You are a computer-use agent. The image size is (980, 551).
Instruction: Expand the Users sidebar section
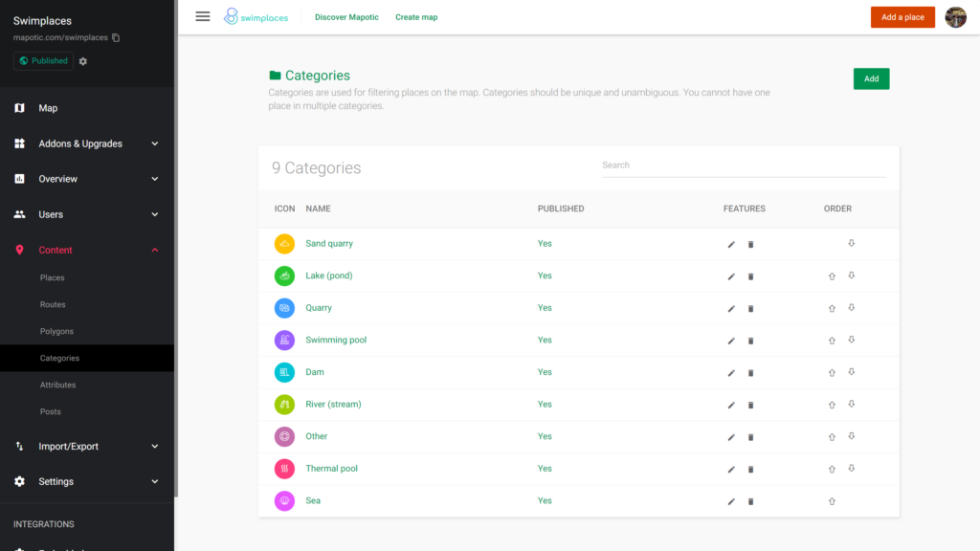click(x=87, y=214)
